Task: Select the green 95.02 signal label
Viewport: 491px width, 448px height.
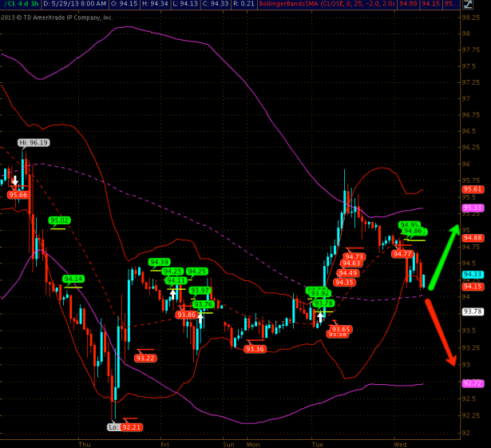Action: pos(60,220)
